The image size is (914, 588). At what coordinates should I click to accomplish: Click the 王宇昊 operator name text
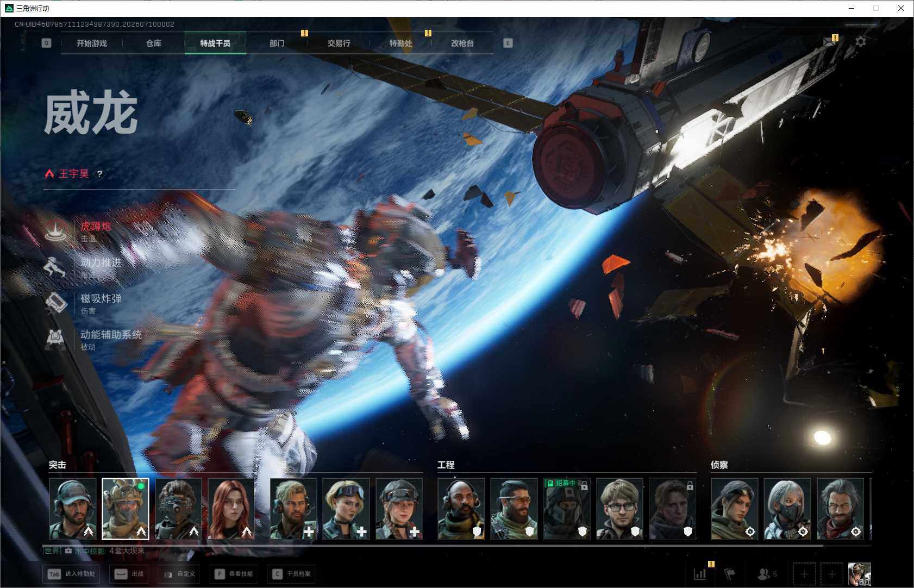(x=74, y=174)
